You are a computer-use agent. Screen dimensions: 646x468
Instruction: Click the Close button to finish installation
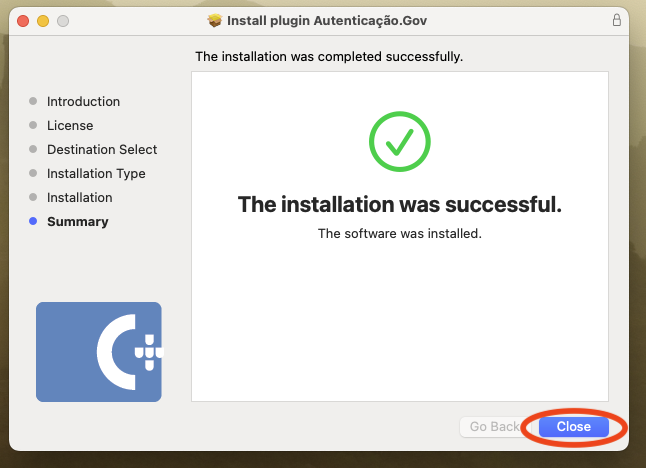click(573, 427)
